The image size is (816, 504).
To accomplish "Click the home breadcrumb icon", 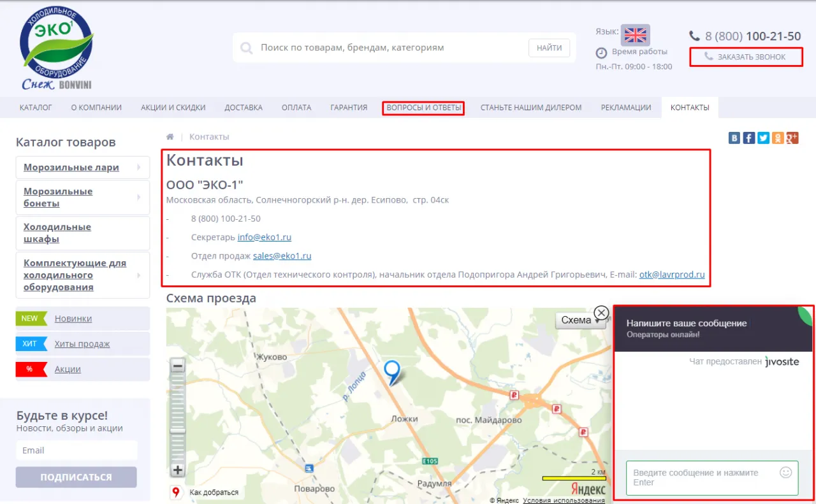I will [170, 137].
